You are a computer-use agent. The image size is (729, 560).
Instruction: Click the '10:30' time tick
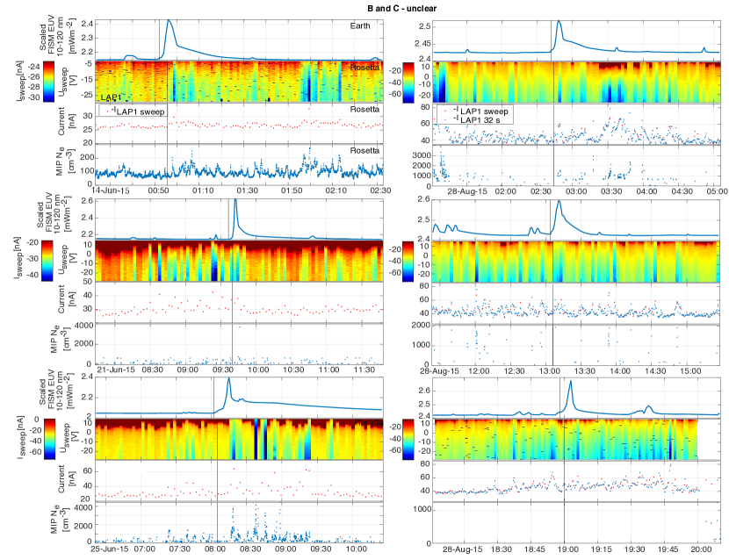coord(293,370)
